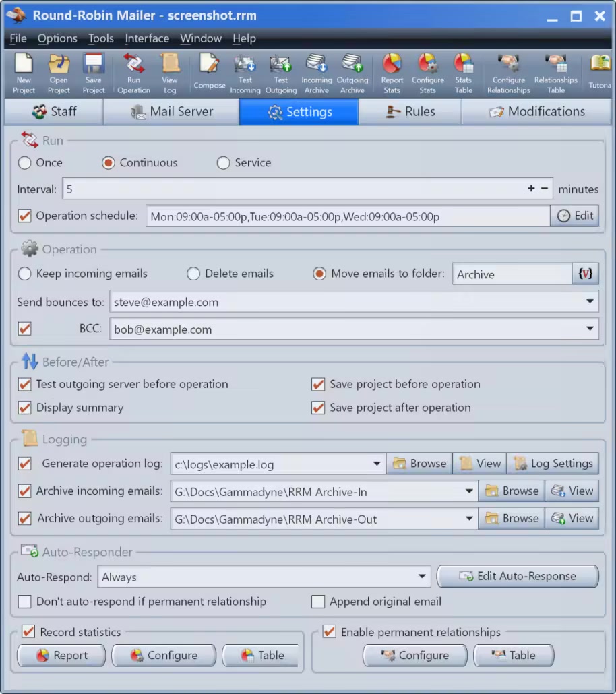Open the Tools menu
This screenshot has width=616, height=694.
(x=101, y=38)
